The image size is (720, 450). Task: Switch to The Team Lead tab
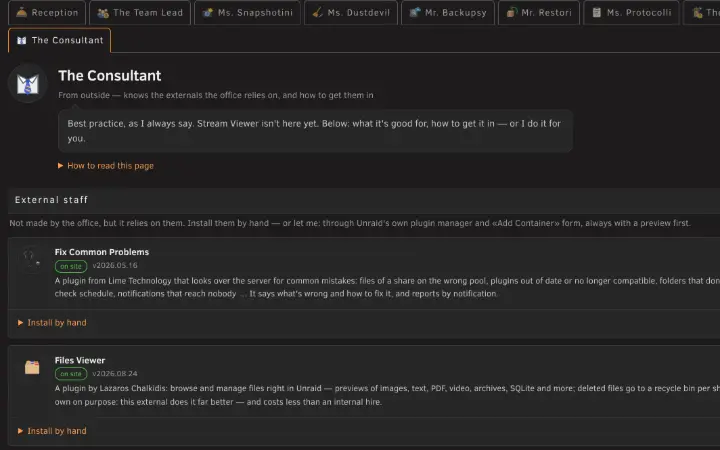coord(140,12)
